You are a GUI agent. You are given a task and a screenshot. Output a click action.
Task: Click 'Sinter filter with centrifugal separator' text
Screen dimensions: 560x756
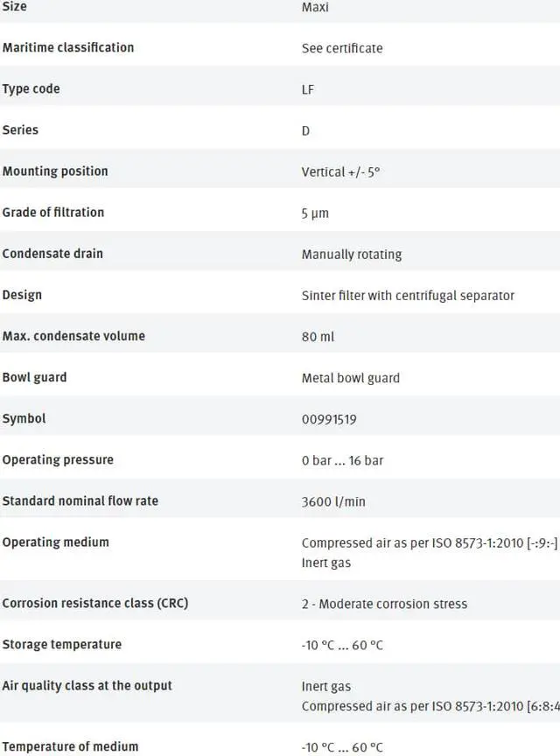pyautogui.click(x=408, y=296)
